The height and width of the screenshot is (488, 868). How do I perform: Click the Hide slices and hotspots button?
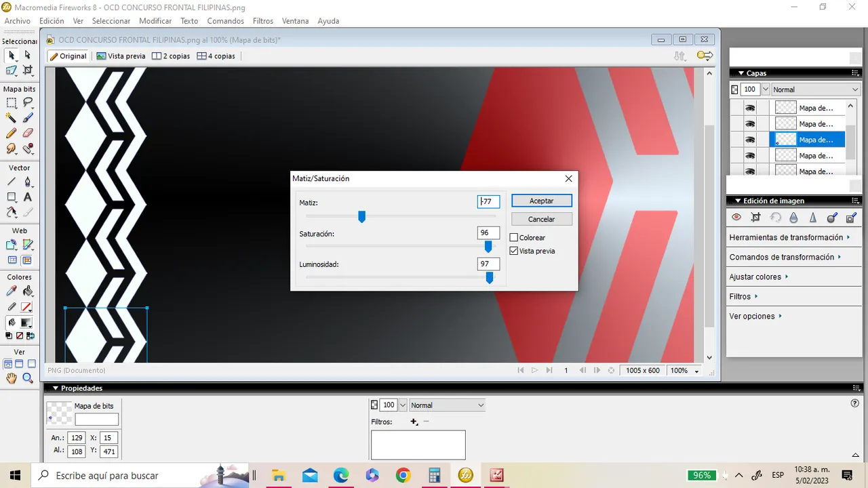tap(12, 260)
